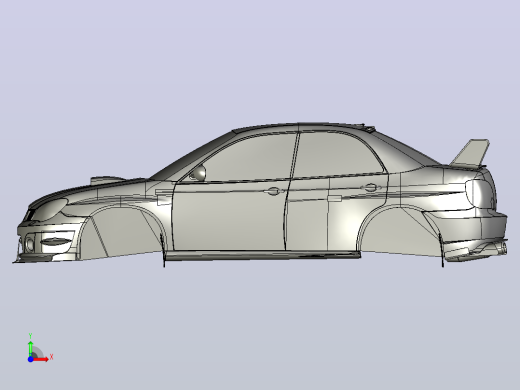Click the red X axis arrow of the triad
Screen dimensions: 520x390
pyautogui.click(x=41, y=359)
